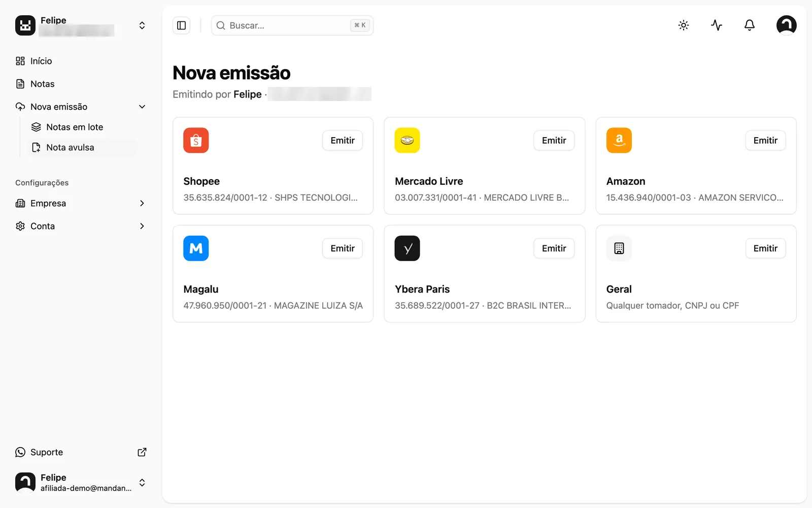812x508 pixels.
Task: Open the company switcher chevrons at top
Action: 142,25
